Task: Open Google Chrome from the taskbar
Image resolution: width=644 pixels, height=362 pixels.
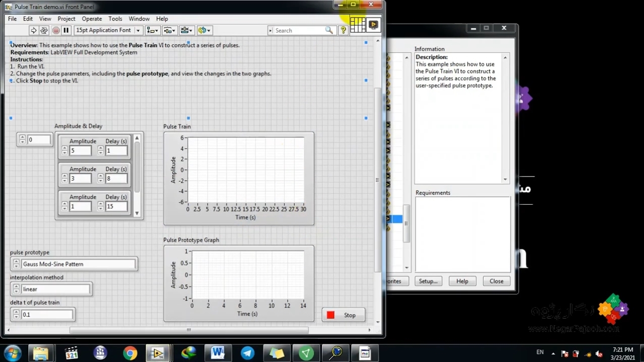Action: [130, 353]
